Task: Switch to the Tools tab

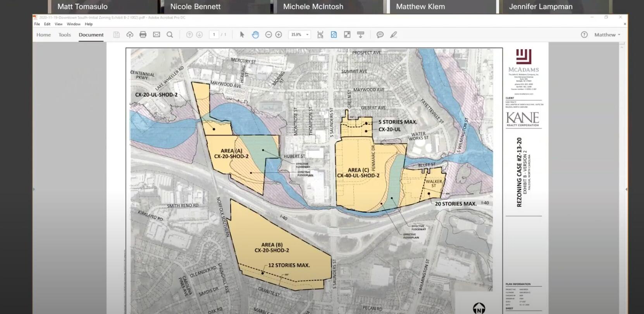Action: pyautogui.click(x=65, y=35)
